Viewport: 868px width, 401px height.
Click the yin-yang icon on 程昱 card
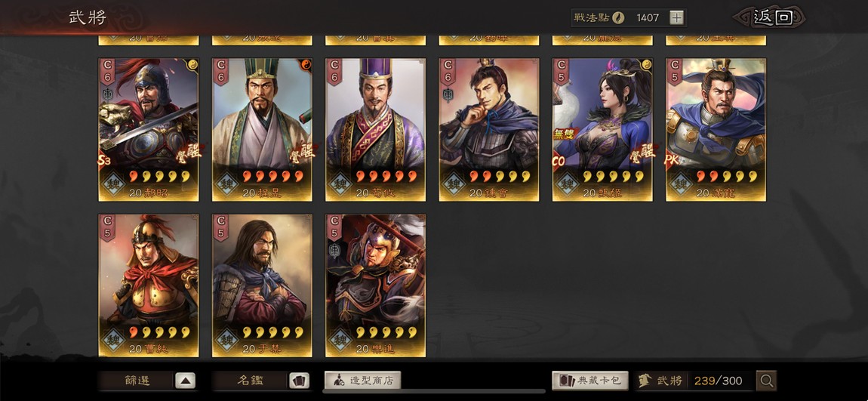[x=306, y=65]
